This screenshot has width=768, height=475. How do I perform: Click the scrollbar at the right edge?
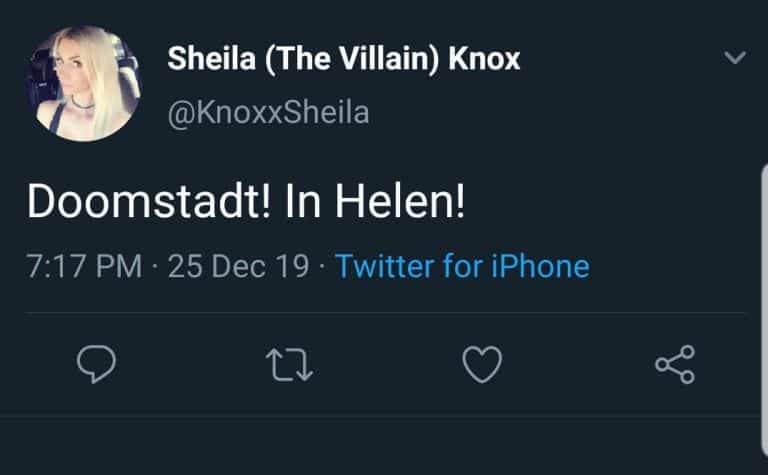pos(764,309)
